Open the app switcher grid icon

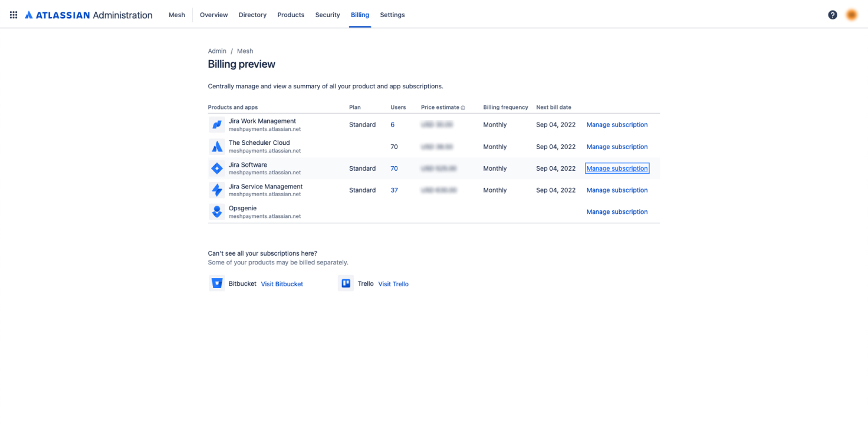click(14, 15)
